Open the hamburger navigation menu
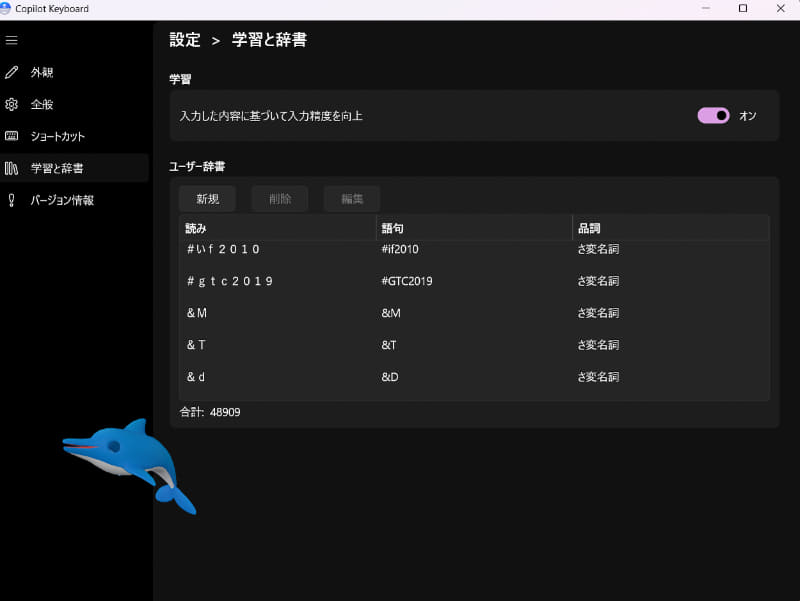 click(x=12, y=40)
